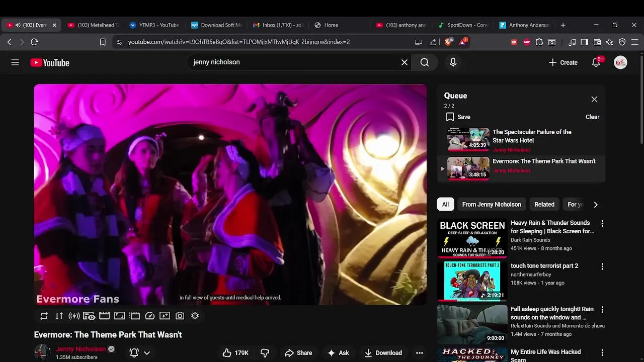Select the 'Related' filter chip
This screenshot has height=362, width=644.
tap(544, 204)
